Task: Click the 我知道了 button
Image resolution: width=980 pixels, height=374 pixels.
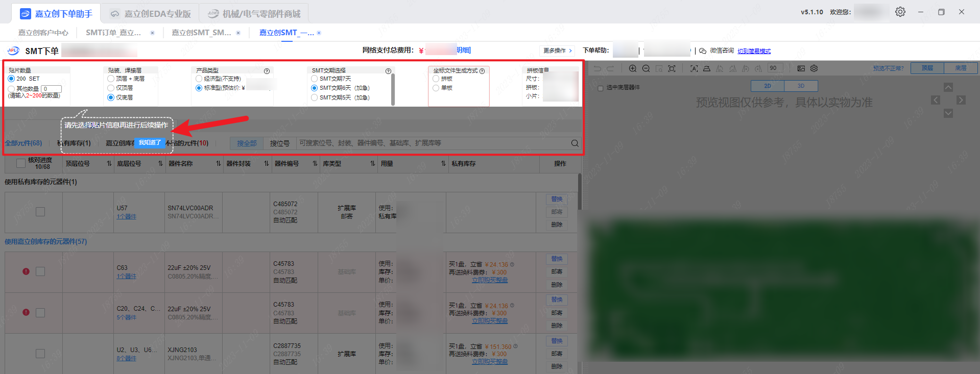Action: [x=150, y=143]
